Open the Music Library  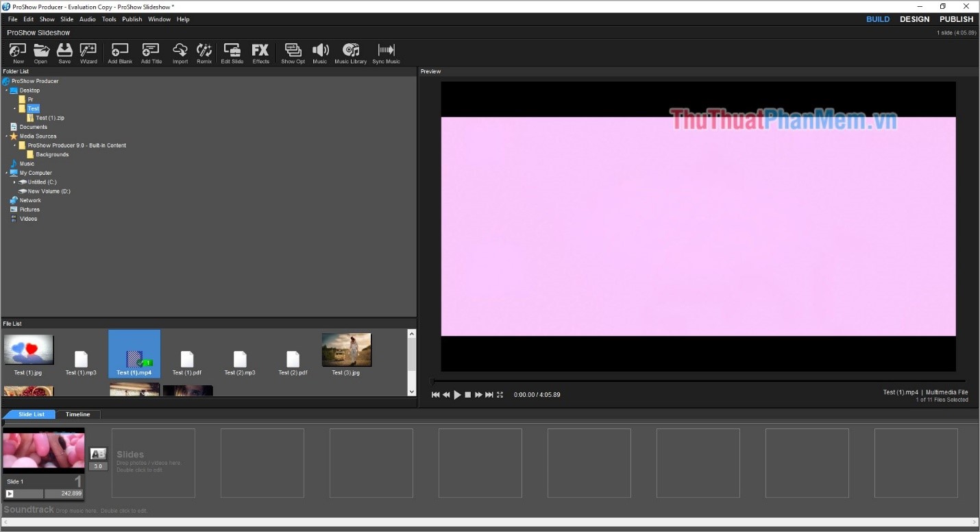[x=350, y=53]
